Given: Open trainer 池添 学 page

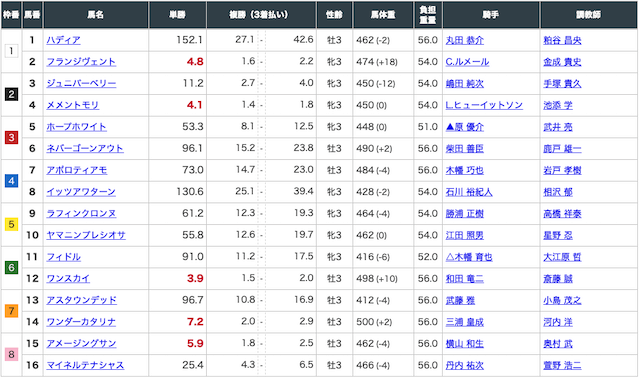Looking at the screenshot, I should (558, 105).
